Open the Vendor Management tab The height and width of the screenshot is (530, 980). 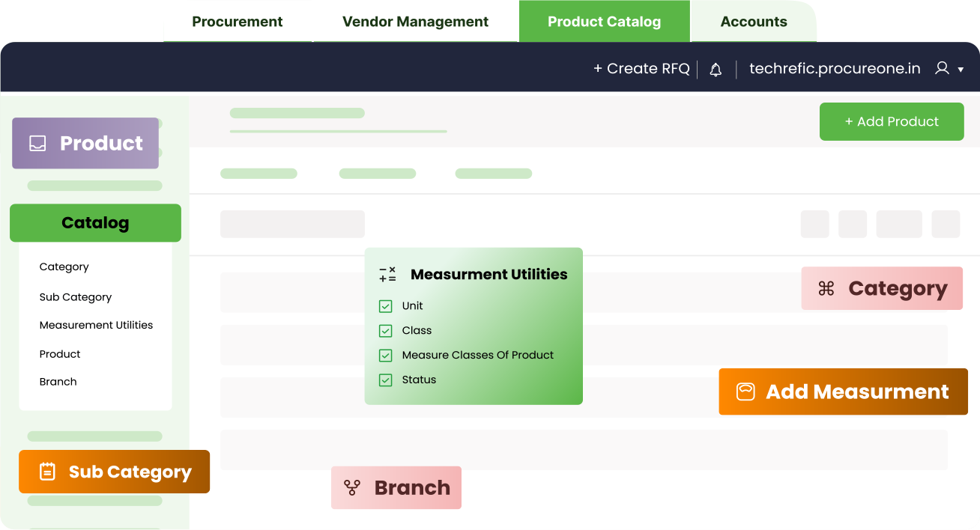415,22
